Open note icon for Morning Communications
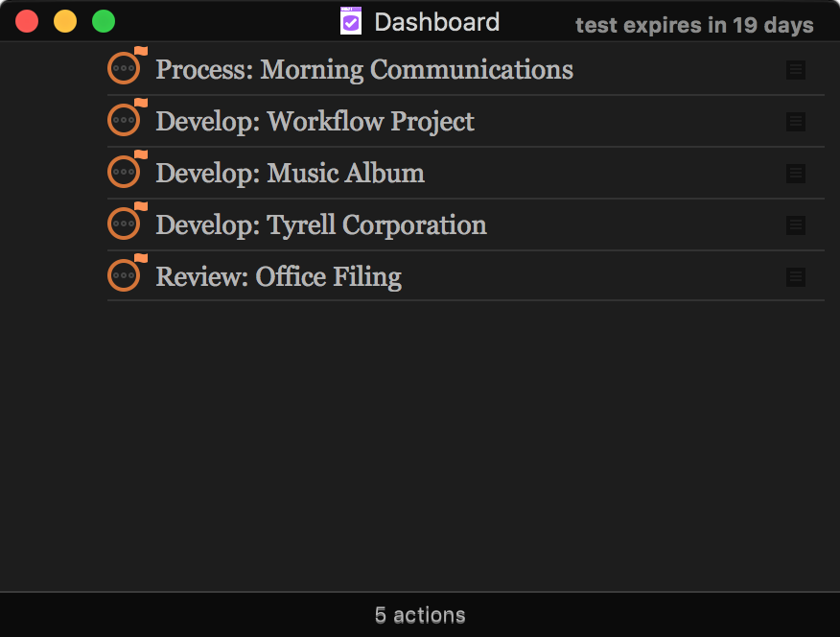The image size is (840, 637). [x=795, y=70]
